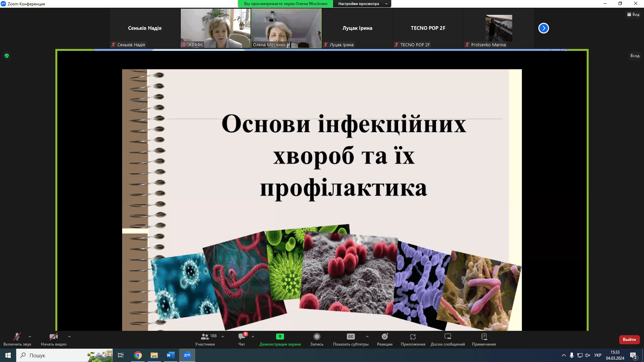Select Олена Мосієнко video thumbnail
Image resolution: width=644 pixels, height=362 pixels.
click(x=286, y=28)
